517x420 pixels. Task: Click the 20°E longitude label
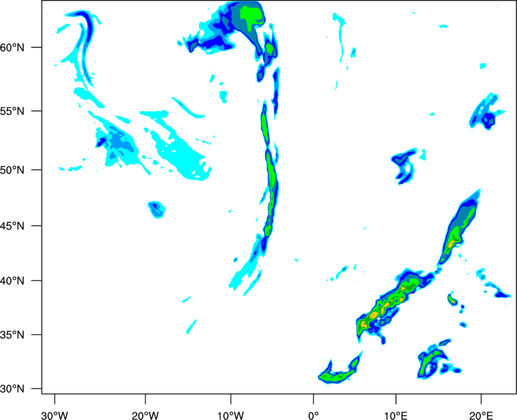pyautogui.click(x=481, y=415)
